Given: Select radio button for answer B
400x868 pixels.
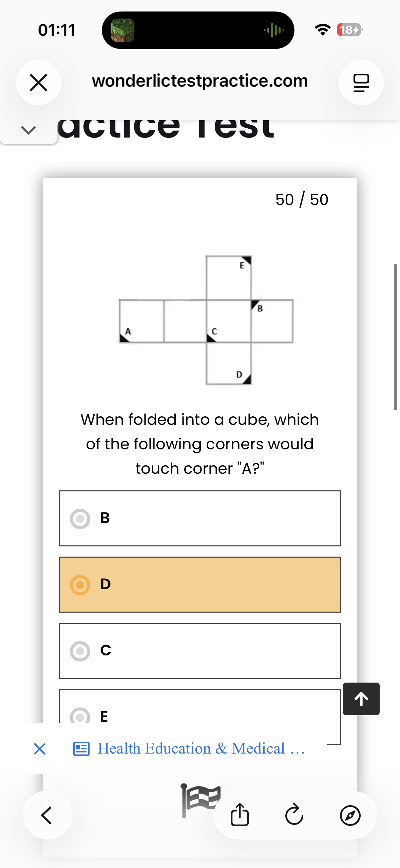Looking at the screenshot, I should pyautogui.click(x=80, y=519).
